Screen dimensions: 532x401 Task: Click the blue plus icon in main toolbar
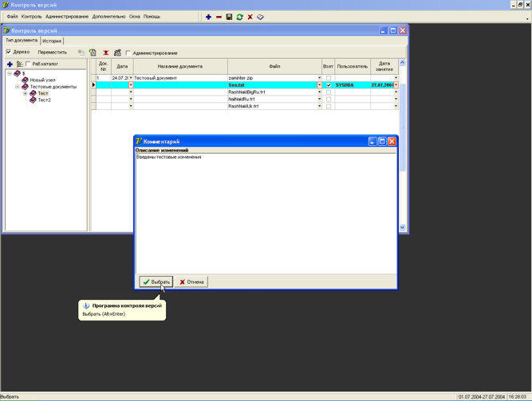point(208,17)
